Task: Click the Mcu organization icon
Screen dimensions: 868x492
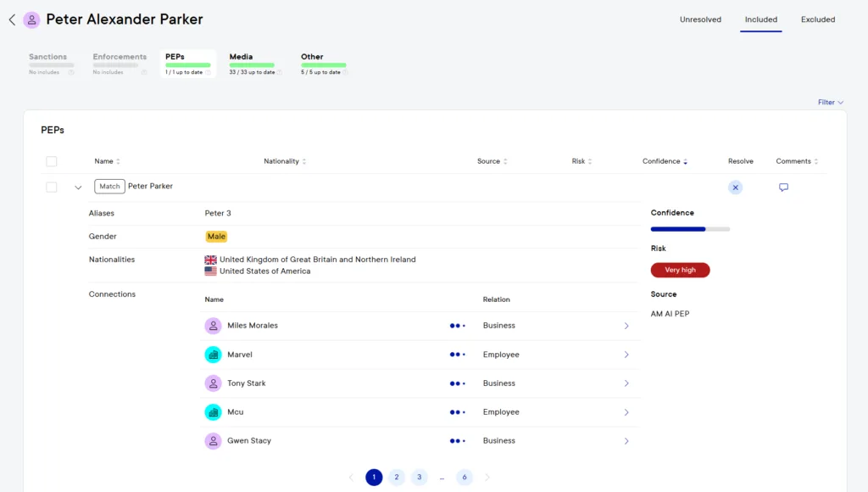Action: pos(213,412)
